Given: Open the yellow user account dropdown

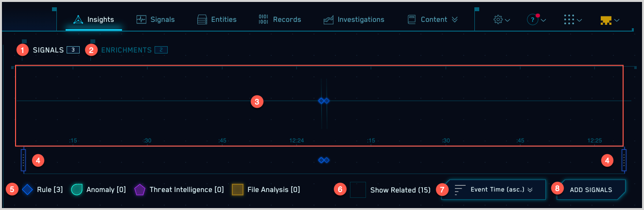Looking at the screenshot, I should pyautogui.click(x=609, y=20).
